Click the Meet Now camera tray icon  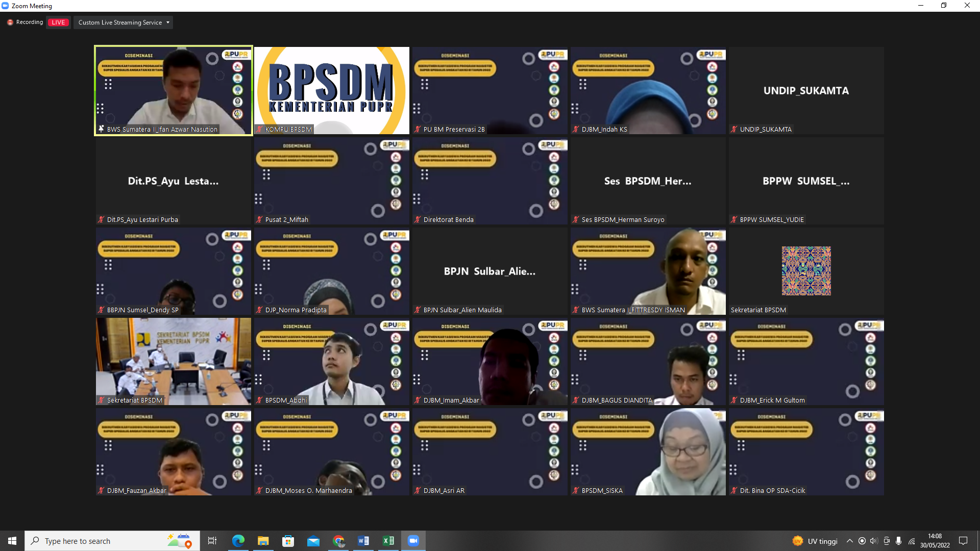point(887,541)
